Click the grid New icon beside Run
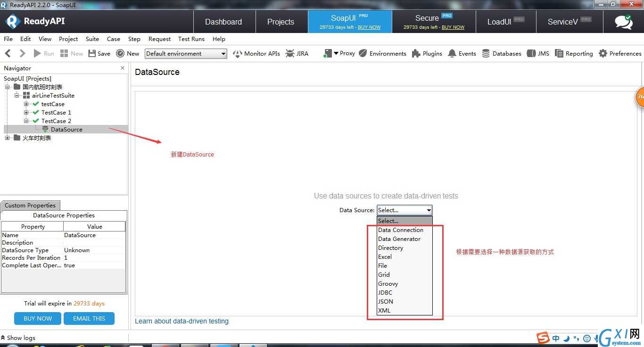 [x=64, y=53]
